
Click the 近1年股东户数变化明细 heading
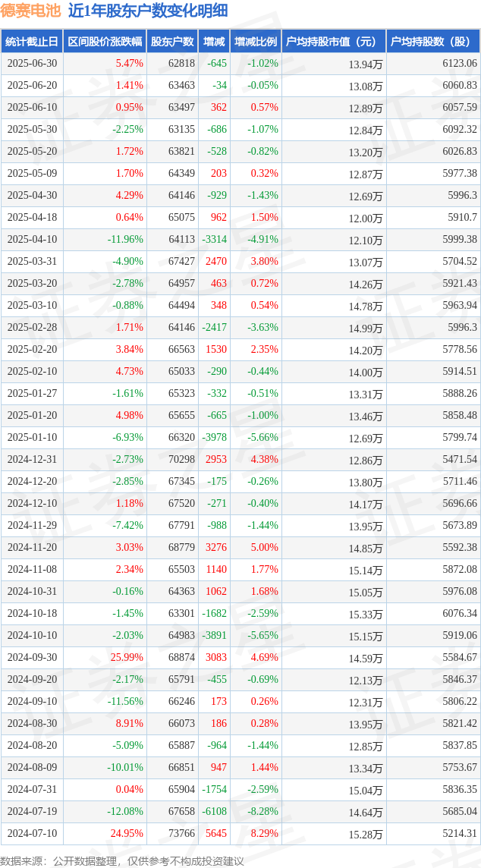147,11
